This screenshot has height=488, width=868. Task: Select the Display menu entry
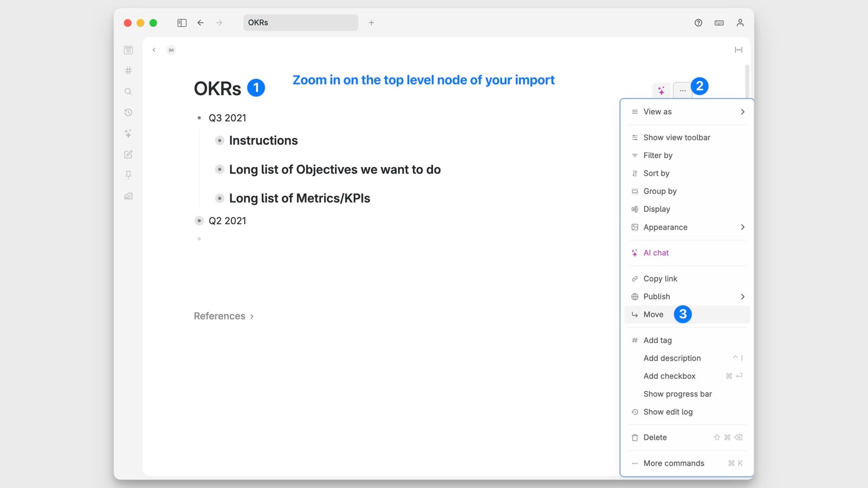tap(687, 209)
